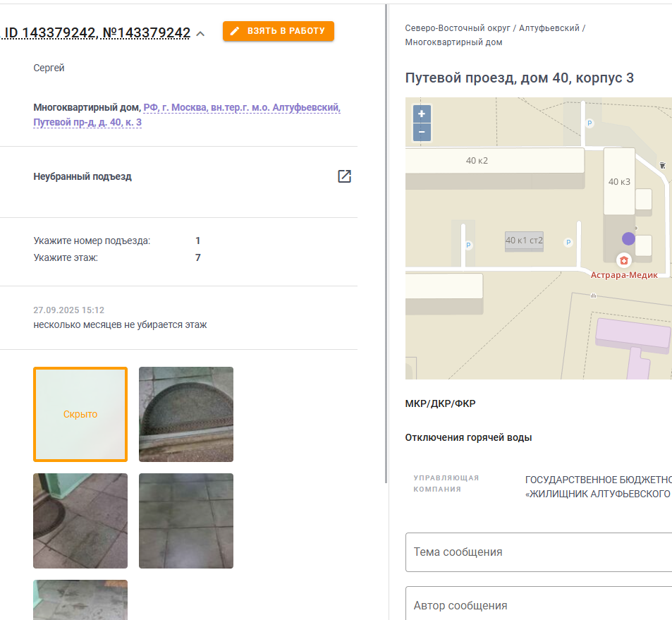Click the entrance number value 1
This screenshot has height=620, width=672.
click(x=197, y=241)
